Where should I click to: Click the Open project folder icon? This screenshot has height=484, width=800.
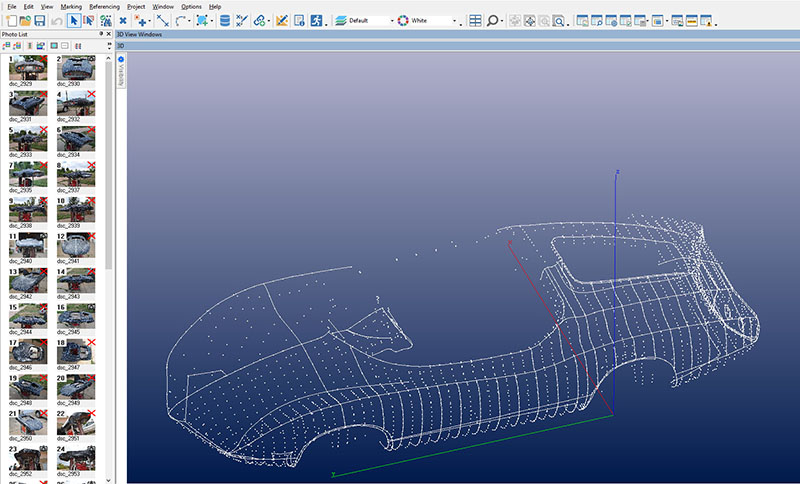point(25,20)
